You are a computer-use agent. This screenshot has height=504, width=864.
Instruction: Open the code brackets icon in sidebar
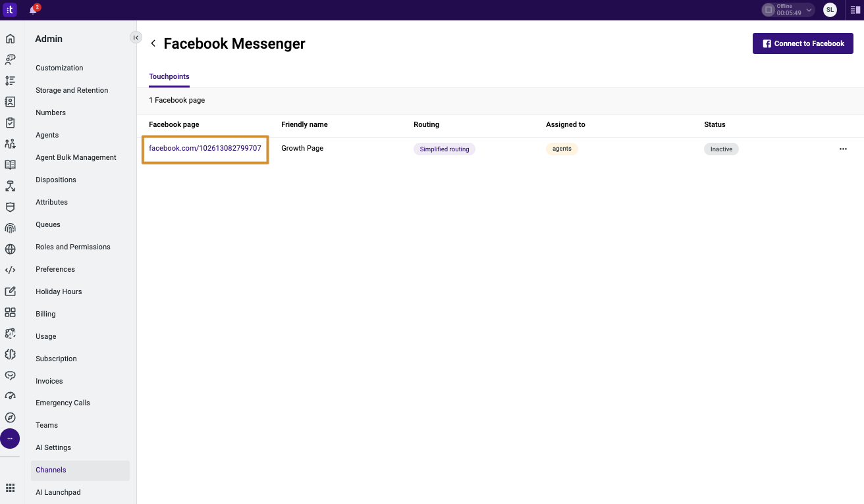click(10, 270)
